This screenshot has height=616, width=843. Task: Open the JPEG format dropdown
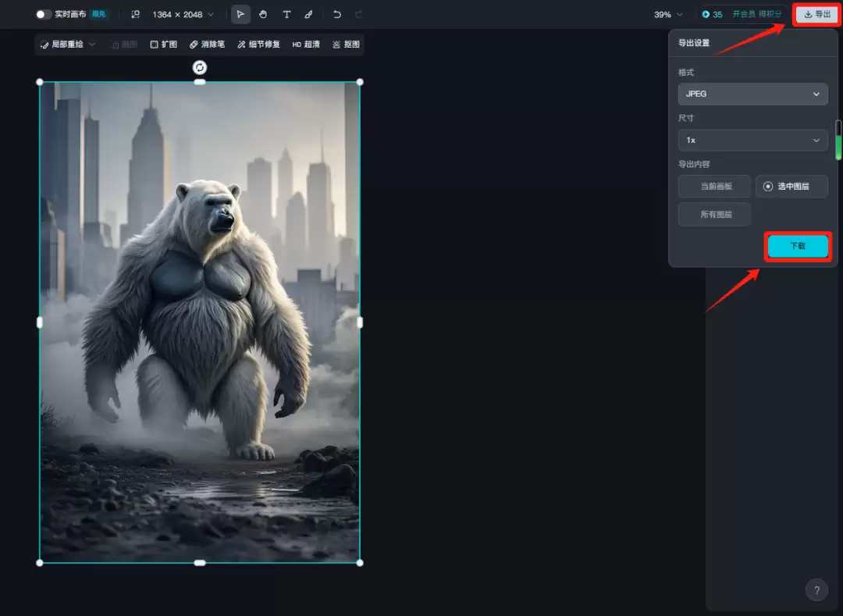pos(752,94)
